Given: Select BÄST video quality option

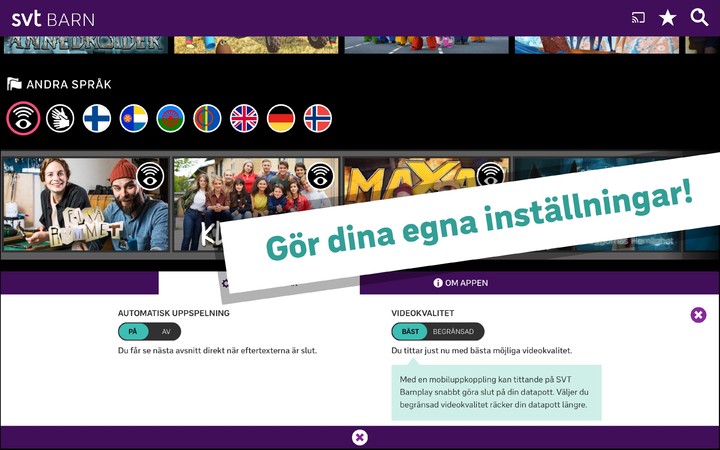Looking at the screenshot, I should (x=410, y=331).
